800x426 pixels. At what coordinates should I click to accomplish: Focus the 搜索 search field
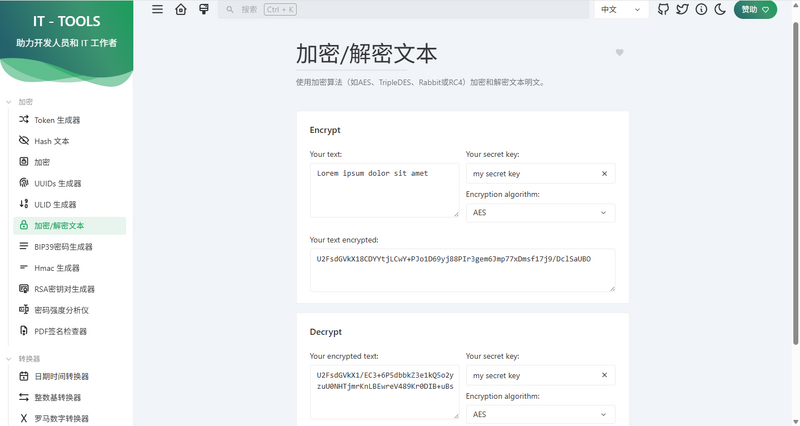click(403, 9)
